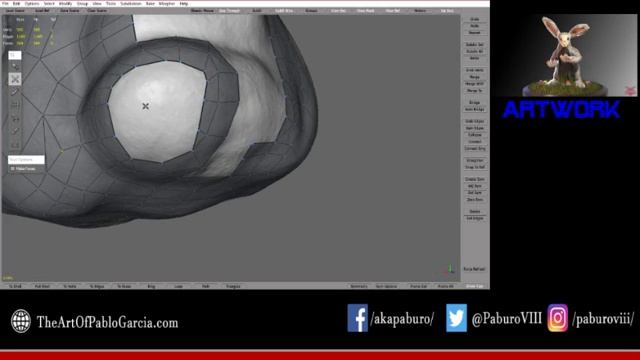Viewport: 640px width, 360px height.
Task: Open the Morpher menu
Action: point(167,3)
